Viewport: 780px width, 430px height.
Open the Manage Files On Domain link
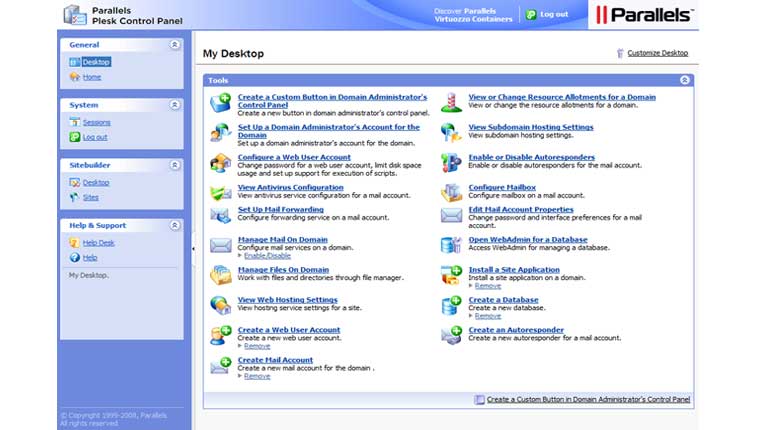click(x=284, y=269)
